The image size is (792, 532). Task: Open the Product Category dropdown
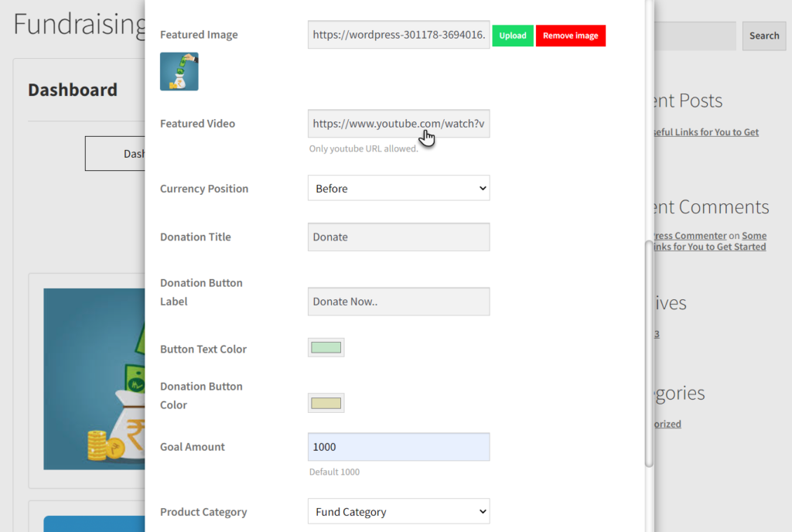click(x=398, y=511)
